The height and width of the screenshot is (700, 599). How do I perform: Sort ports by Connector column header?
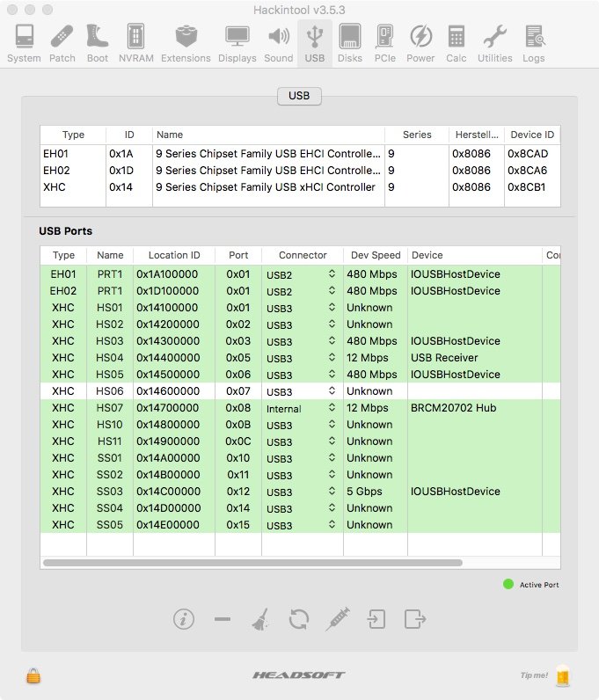(x=303, y=255)
